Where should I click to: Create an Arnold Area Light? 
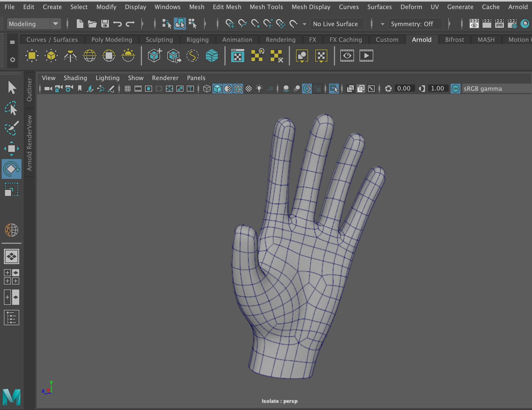point(32,56)
